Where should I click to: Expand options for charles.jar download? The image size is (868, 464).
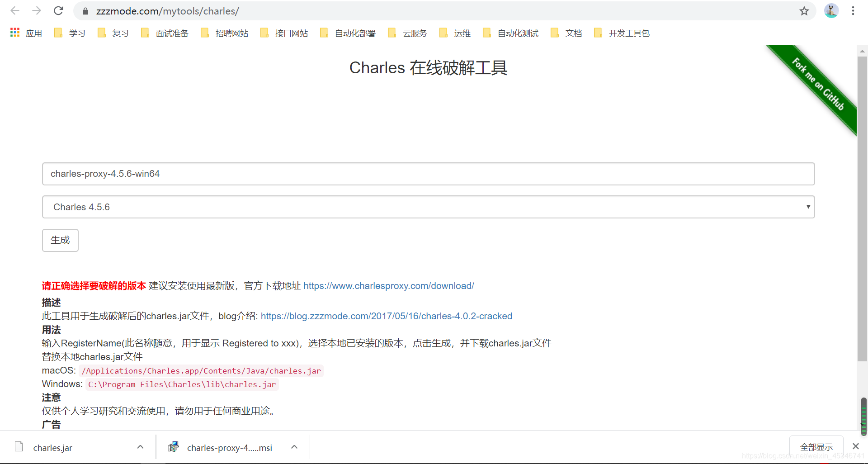click(140, 447)
